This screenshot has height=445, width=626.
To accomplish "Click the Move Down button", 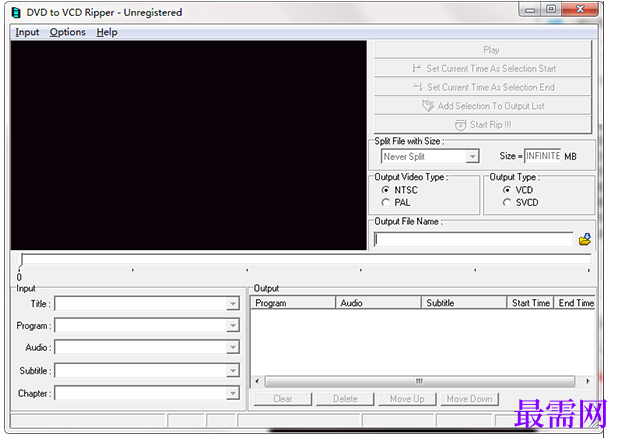I will pos(470,399).
